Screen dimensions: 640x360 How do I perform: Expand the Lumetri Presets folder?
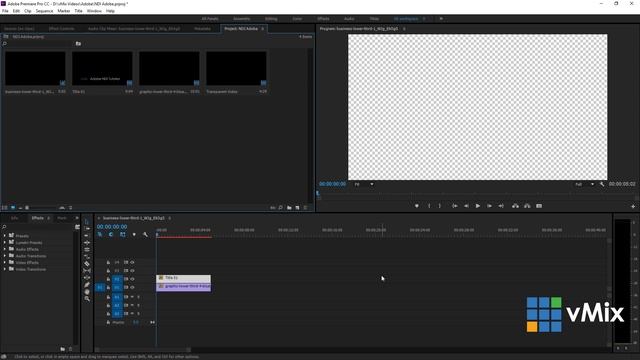4,242
